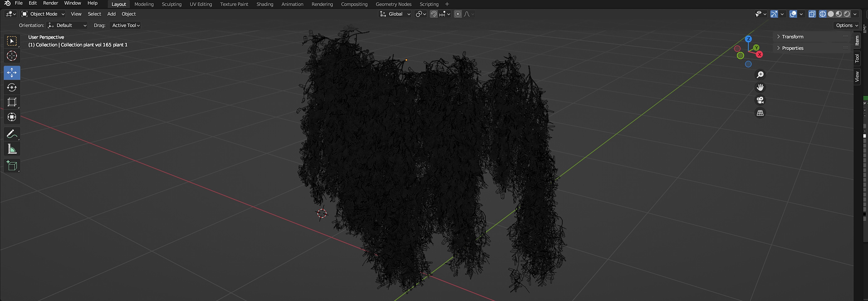Open Options dropdown
This screenshot has width=868, height=301.
(847, 25)
